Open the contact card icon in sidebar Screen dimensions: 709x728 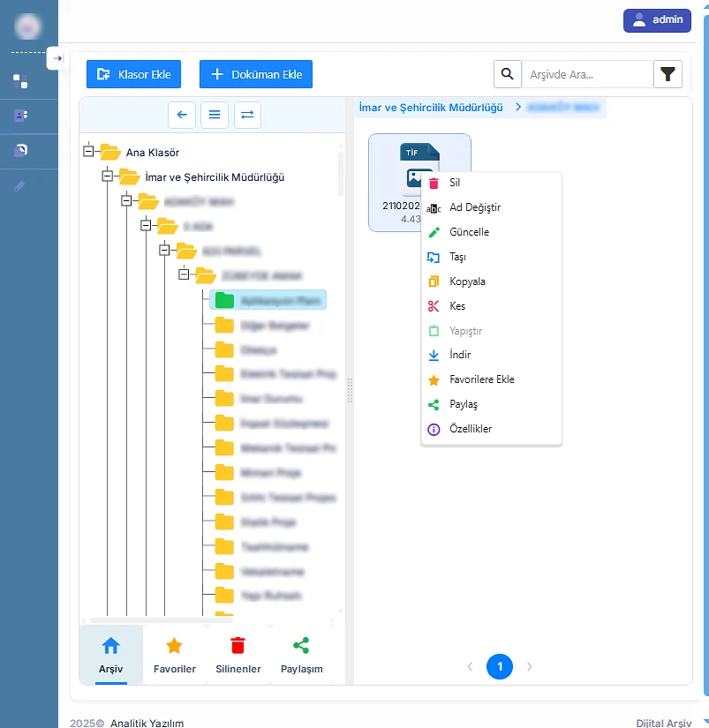(20, 115)
